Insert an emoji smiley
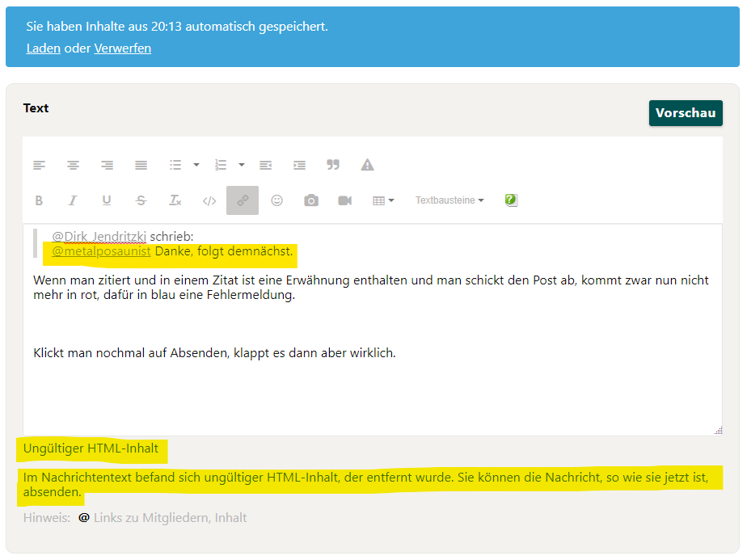Image resolution: width=747 pixels, height=560 pixels. click(276, 200)
